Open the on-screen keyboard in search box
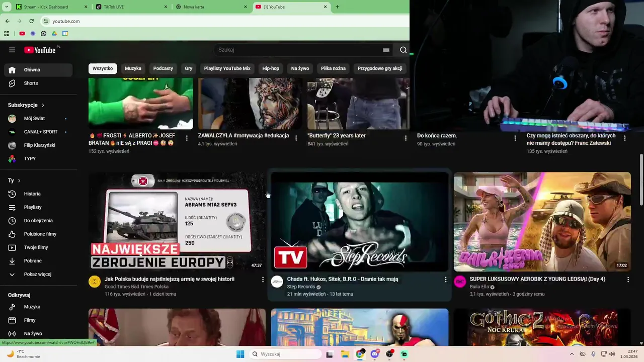644x362 pixels. coord(386,50)
